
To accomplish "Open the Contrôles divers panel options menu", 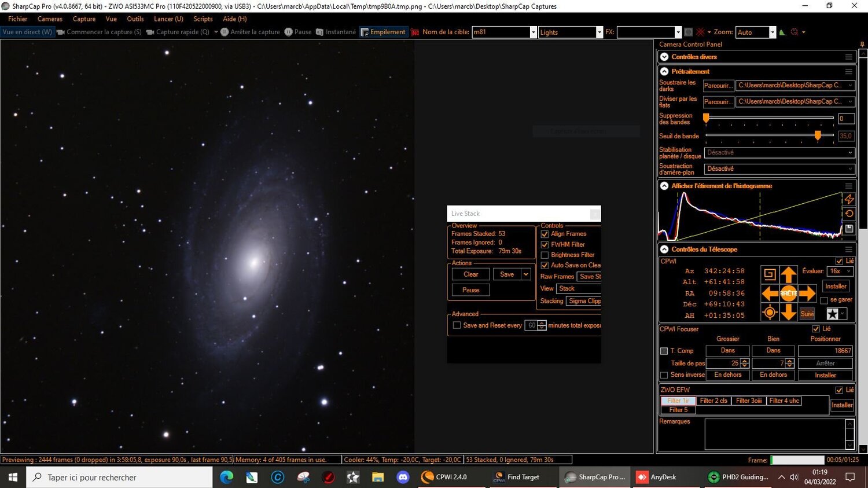I will pyautogui.click(x=849, y=57).
